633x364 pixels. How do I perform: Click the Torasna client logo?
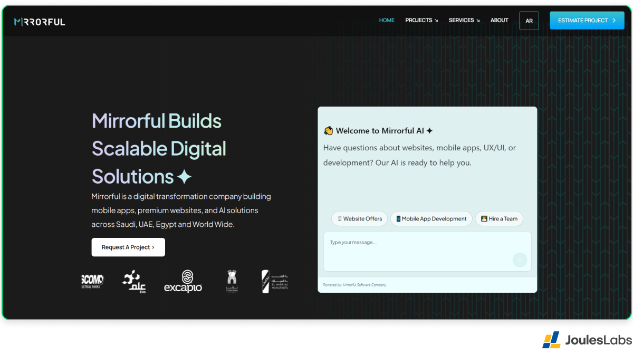pyautogui.click(x=232, y=282)
